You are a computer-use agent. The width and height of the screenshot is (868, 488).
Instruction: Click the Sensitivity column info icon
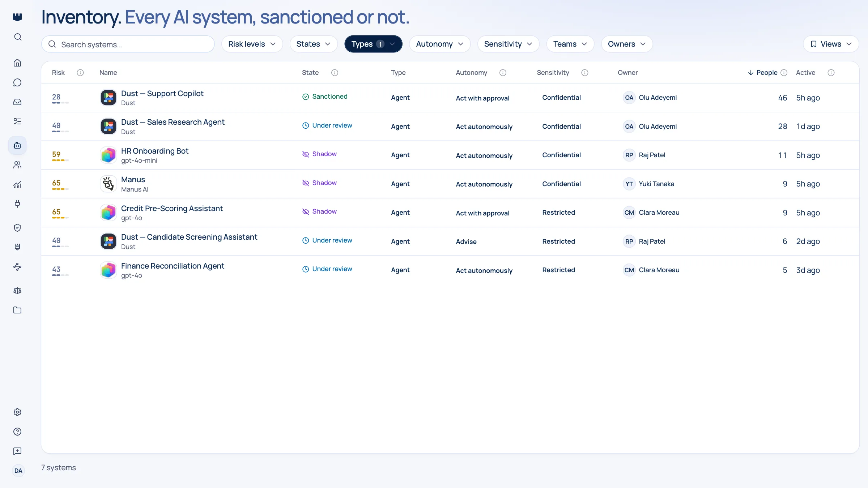click(585, 73)
